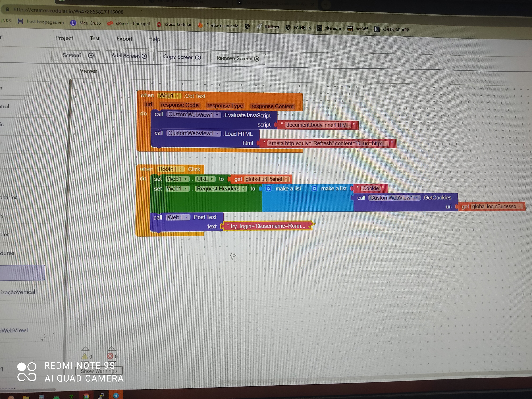Open the bet365 bookmark icon
This screenshot has height=399, width=532.
click(x=350, y=29)
